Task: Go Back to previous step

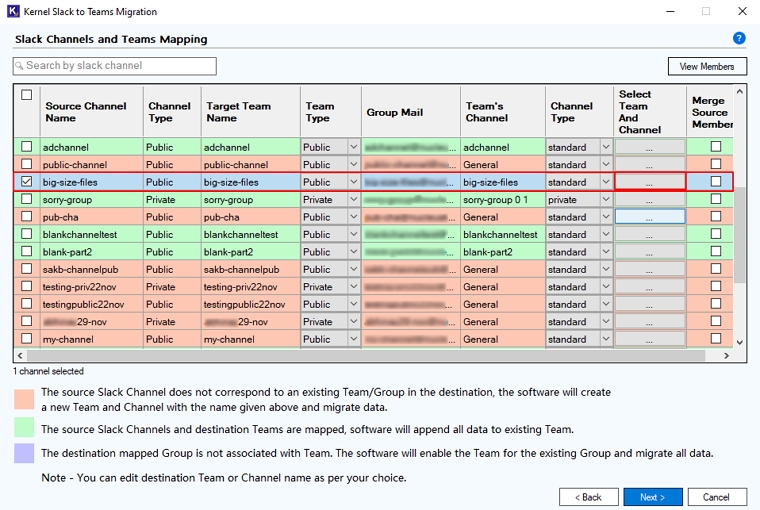Action: [588, 497]
